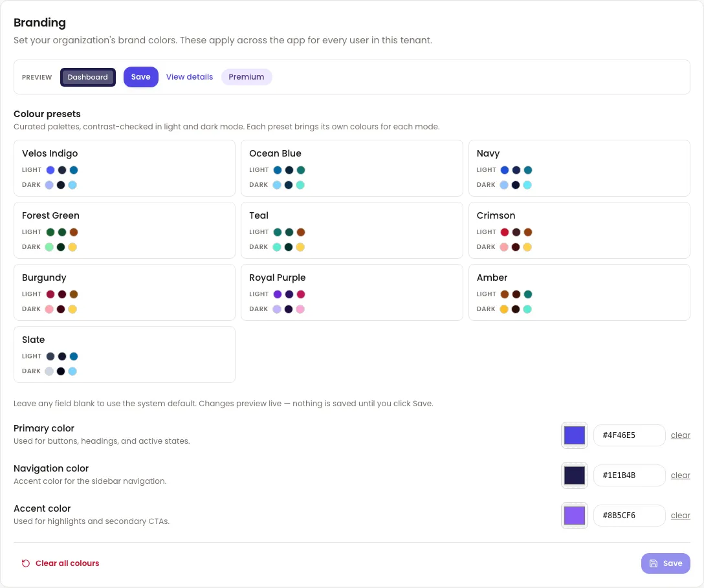Click the first light dot in Velos Indigo
This screenshot has height=588, width=704.
tap(50, 170)
